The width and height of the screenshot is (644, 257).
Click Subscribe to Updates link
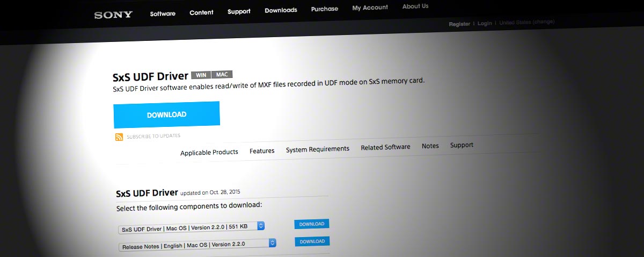pos(153,136)
